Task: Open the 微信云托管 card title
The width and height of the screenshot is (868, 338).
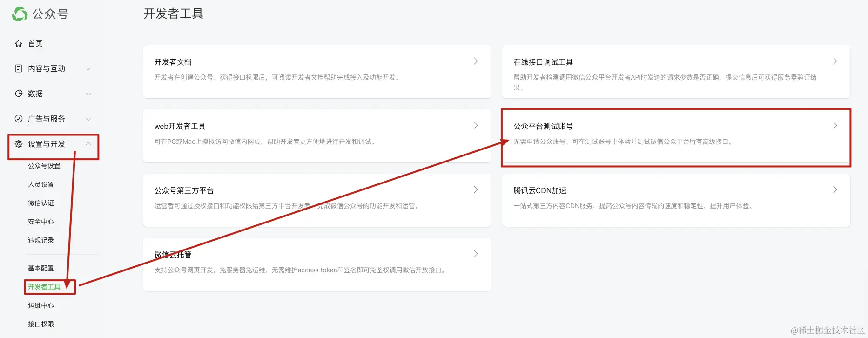Action: (173, 255)
